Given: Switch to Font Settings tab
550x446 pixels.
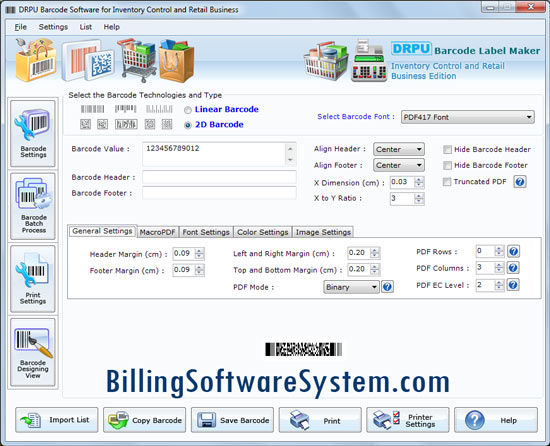Looking at the screenshot, I should pos(206,232).
